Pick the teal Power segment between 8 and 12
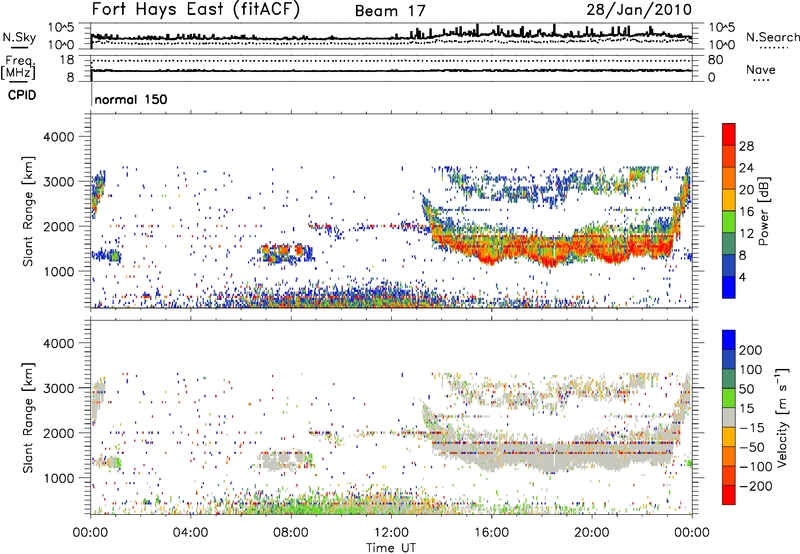The width and height of the screenshot is (800, 554). pos(729,244)
